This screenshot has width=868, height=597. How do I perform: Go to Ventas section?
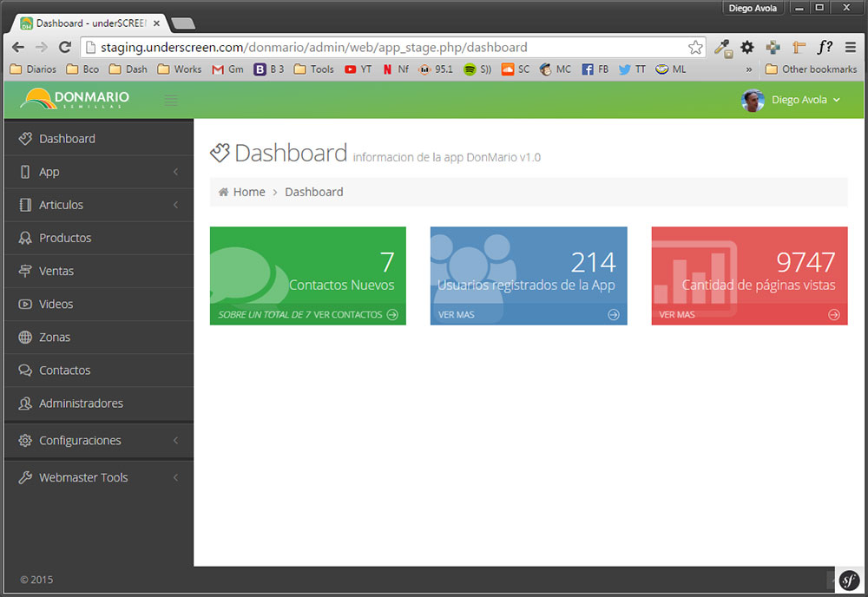tap(99, 271)
